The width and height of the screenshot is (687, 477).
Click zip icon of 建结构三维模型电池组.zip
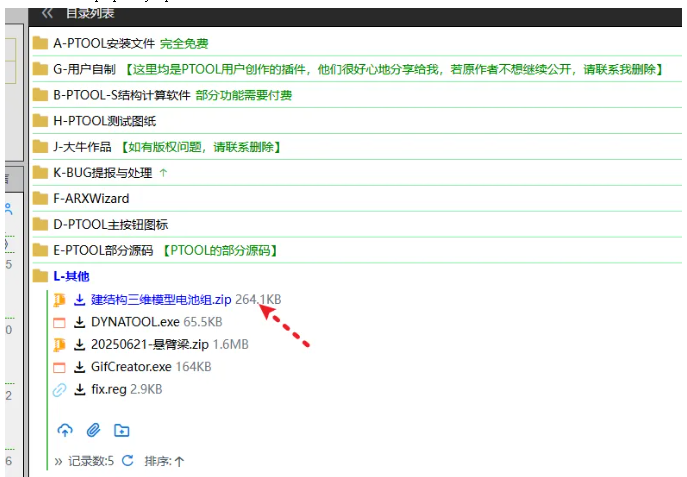point(59,300)
